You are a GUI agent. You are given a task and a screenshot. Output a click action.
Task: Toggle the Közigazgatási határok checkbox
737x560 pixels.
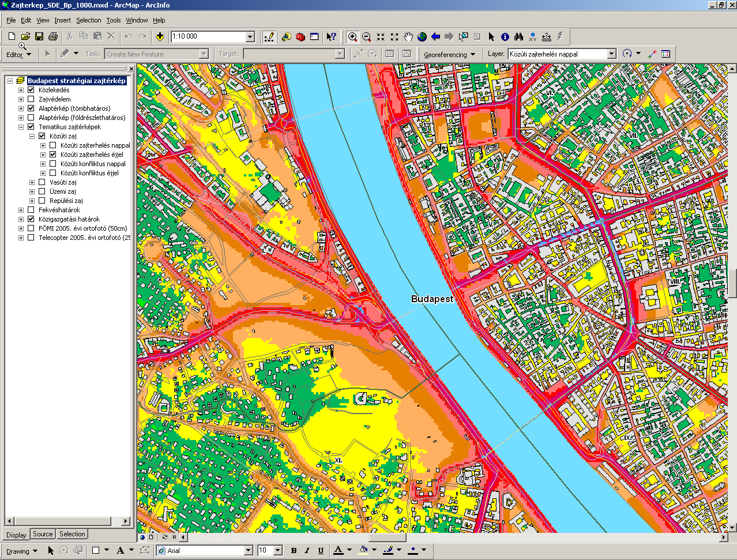pyautogui.click(x=31, y=219)
